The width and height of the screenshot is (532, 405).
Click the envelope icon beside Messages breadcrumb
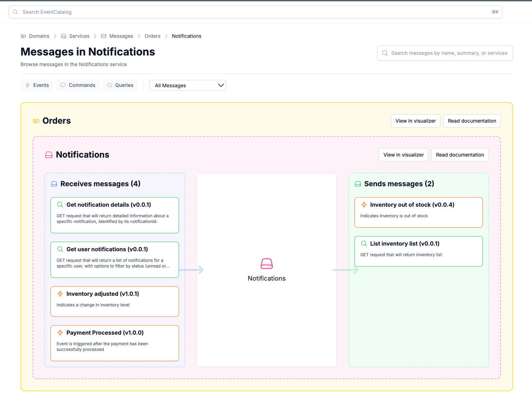pos(103,36)
